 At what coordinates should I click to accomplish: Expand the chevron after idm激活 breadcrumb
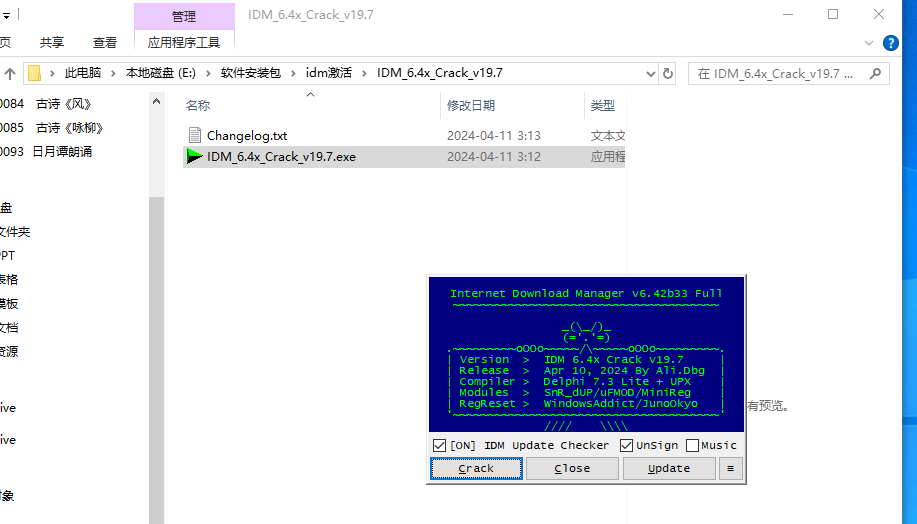(366, 73)
